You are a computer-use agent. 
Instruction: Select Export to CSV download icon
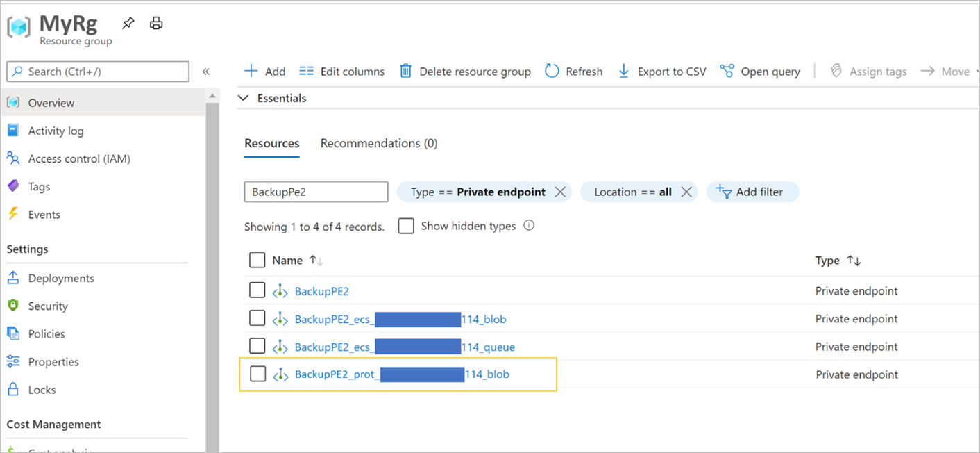coord(623,71)
